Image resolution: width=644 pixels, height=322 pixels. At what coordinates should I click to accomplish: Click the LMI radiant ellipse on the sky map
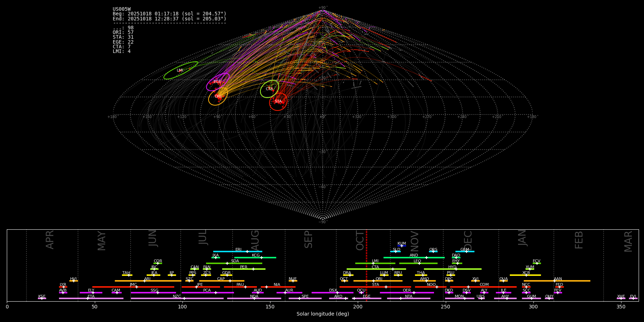[x=181, y=70]
